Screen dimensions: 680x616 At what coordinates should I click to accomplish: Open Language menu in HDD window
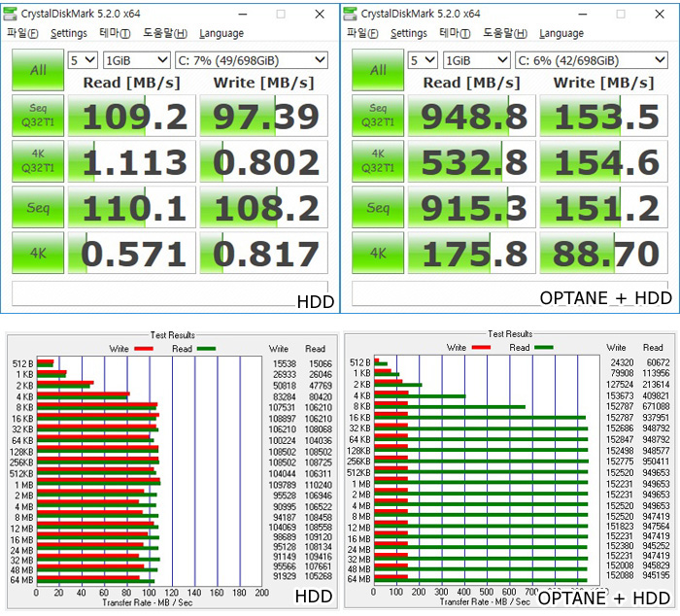point(221,33)
